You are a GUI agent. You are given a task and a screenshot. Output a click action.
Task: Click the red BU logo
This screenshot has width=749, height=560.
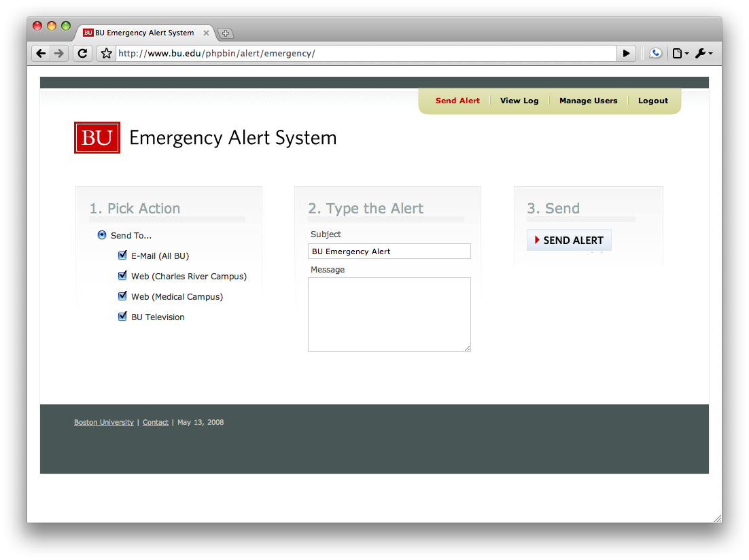point(97,137)
